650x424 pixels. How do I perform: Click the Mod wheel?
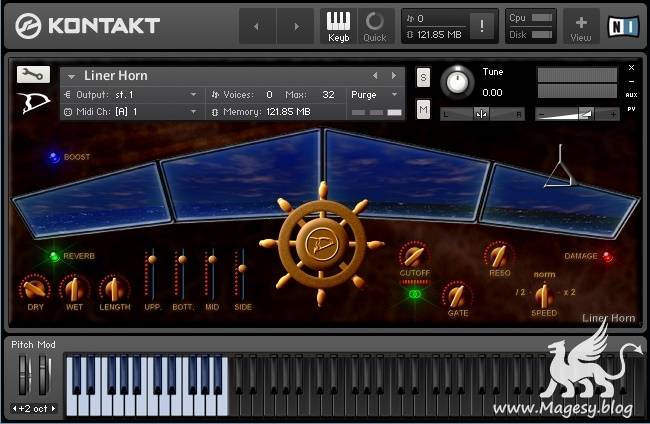point(45,375)
